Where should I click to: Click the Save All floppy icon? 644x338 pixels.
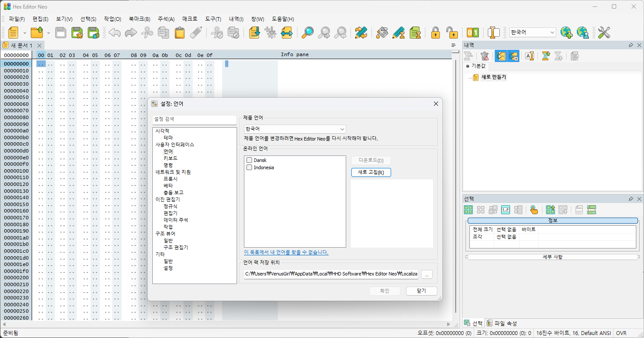tap(93, 33)
